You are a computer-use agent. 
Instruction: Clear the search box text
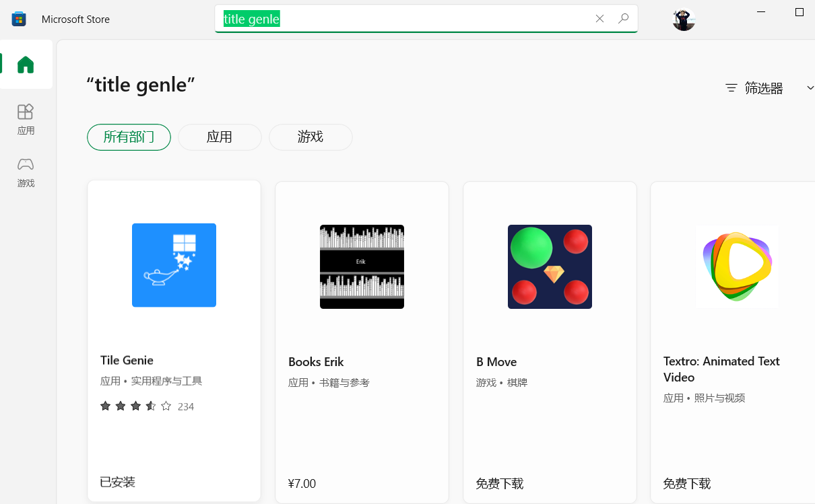click(599, 19)
